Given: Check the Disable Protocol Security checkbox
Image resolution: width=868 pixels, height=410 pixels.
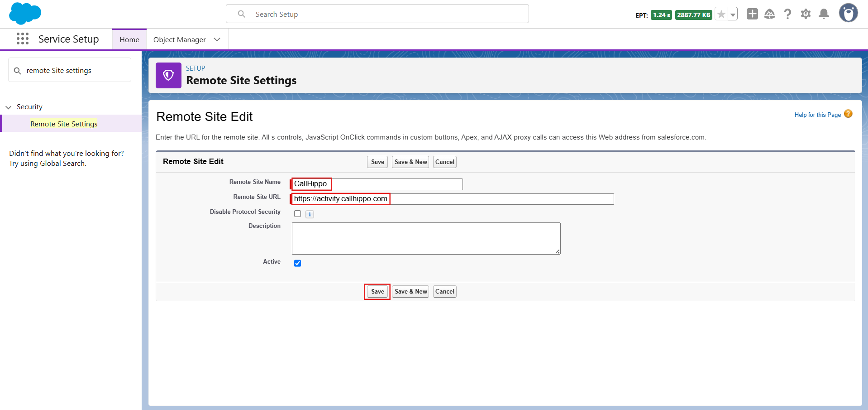Looking at the screenshot, I should coord(297,214).
